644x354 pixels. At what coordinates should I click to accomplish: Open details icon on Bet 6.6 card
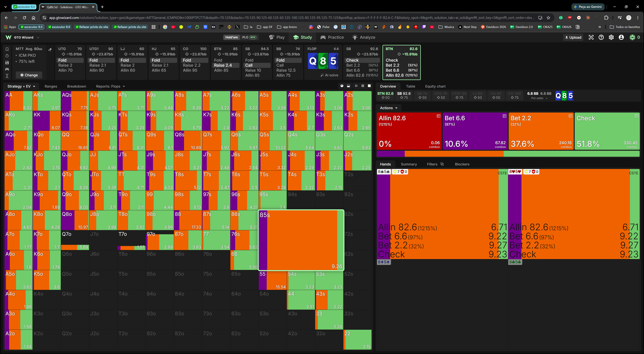click(505, 116)
